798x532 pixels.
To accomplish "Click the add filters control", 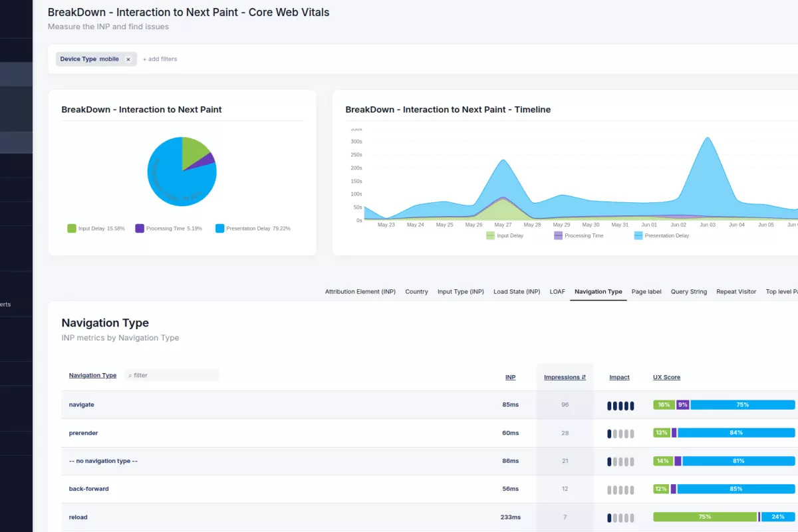I will (159, 59).
